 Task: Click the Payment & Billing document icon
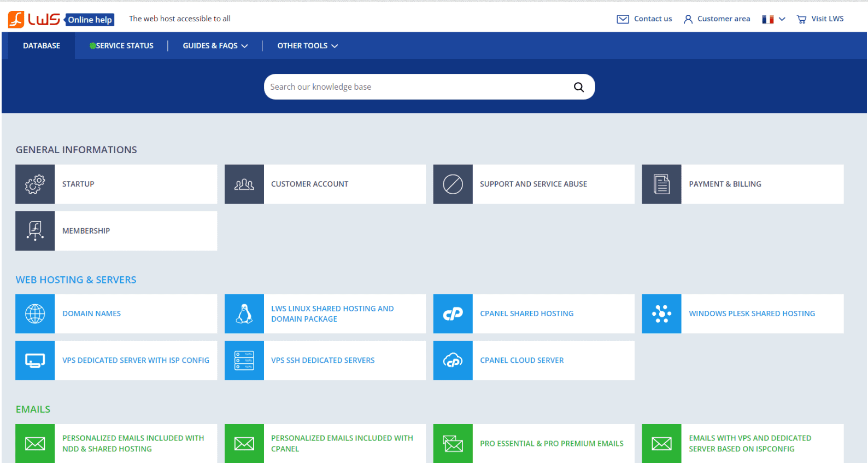pyautogui.click(x=661, y=184)
